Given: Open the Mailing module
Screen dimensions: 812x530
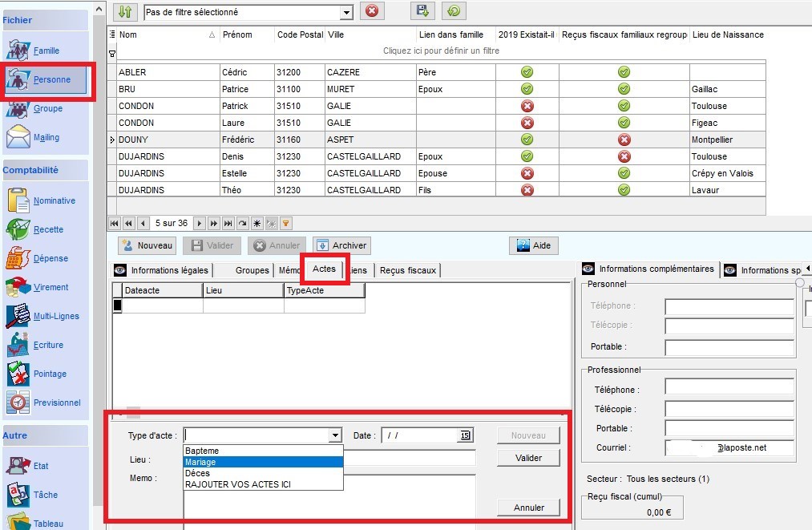Looking at the screenshot, I should 46,137.
